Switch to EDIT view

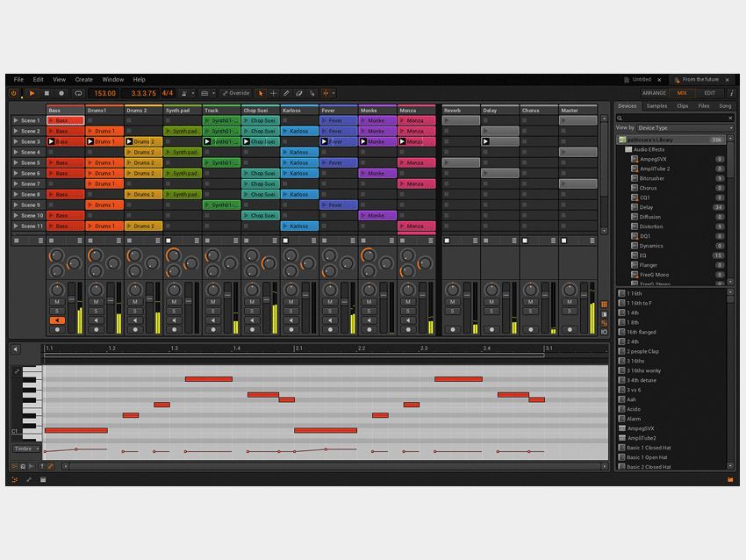pyautogui.click(x=709, y=92)
